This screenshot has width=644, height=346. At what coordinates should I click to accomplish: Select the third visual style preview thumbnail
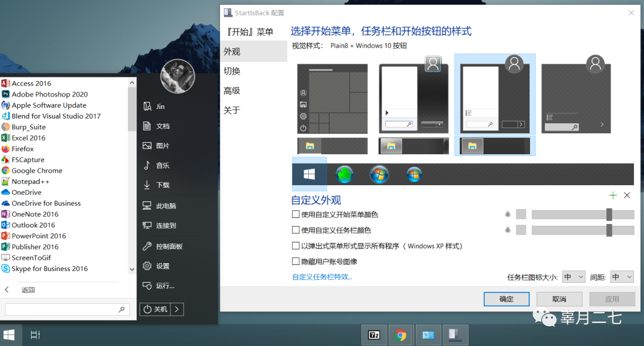click(495, 95)
